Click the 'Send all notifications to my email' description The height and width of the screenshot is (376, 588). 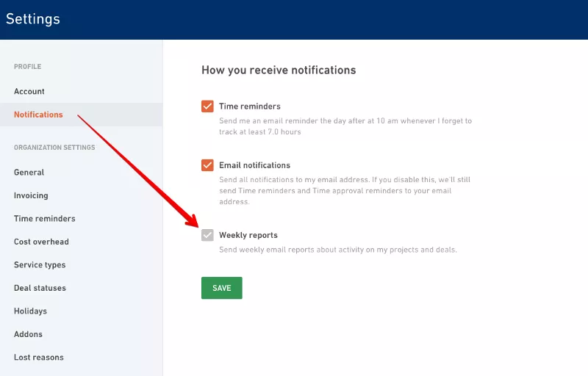point(345,191)
